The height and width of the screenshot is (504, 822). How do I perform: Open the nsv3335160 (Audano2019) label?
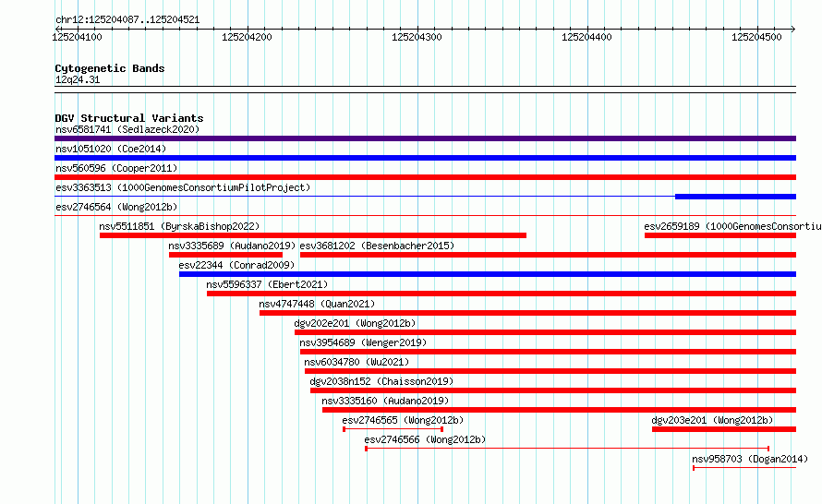[x=385, y=401]
